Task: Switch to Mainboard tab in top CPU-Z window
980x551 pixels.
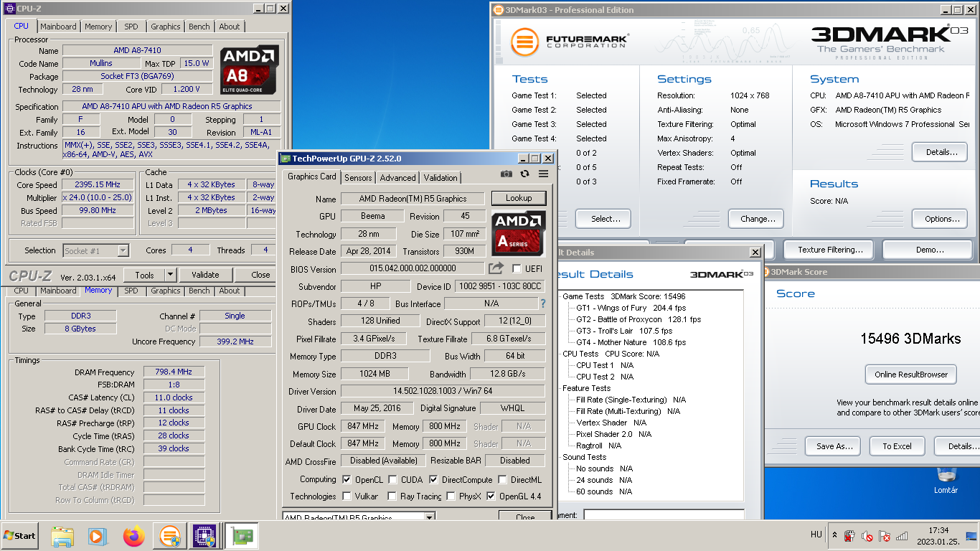Action: (x=58, y=27)
